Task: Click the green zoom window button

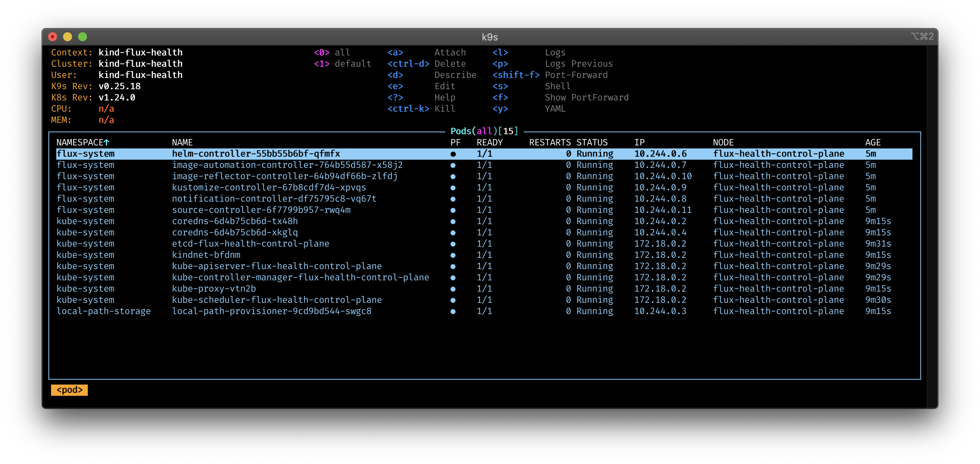Action: pyautogui.click(x=83, y=37)
